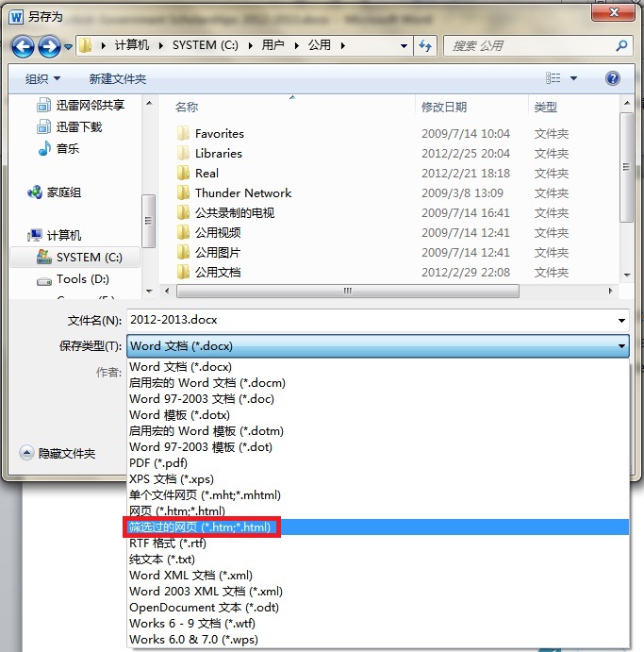Click the refresh icon beside the address bar

[x=425, y=45]
